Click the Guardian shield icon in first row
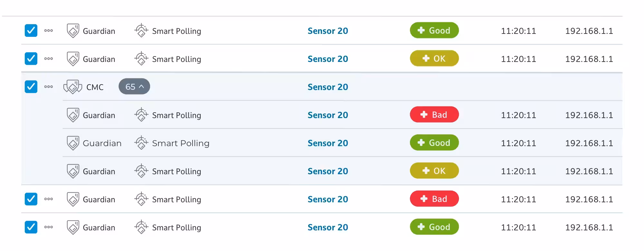The width and height of the screenshot is (644, 251). (x=73, y=31)
